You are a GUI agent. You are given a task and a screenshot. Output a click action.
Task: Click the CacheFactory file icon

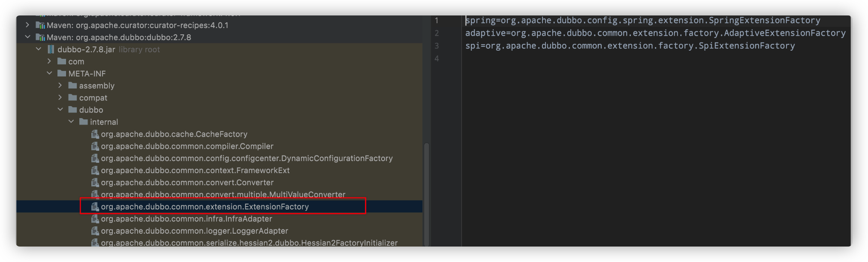(95, 134)
